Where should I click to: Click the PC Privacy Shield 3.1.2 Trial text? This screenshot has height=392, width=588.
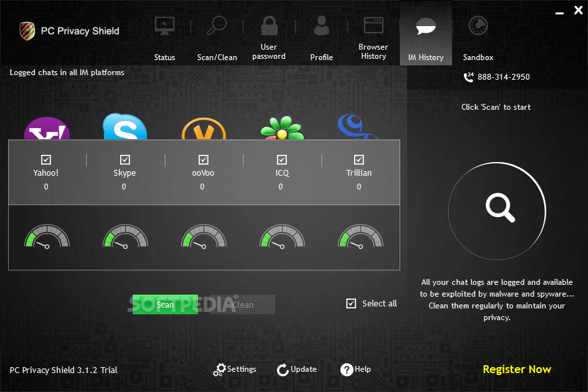[x=63, y=370]
